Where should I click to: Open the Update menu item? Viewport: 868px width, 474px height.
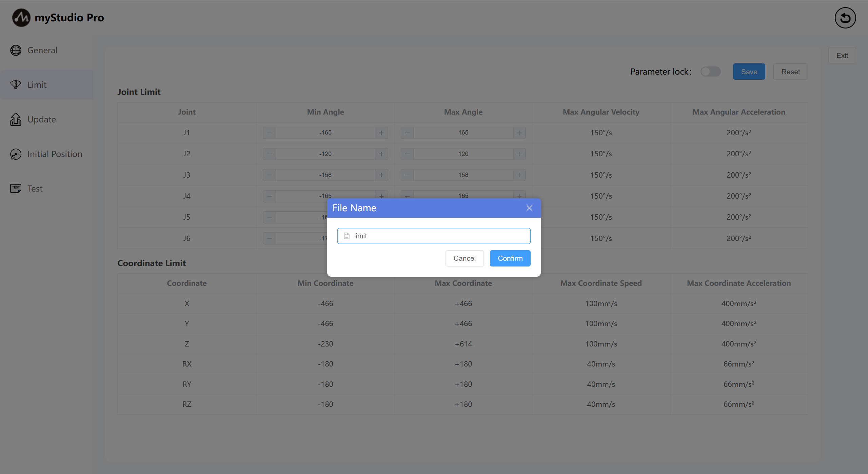[41, 119]
